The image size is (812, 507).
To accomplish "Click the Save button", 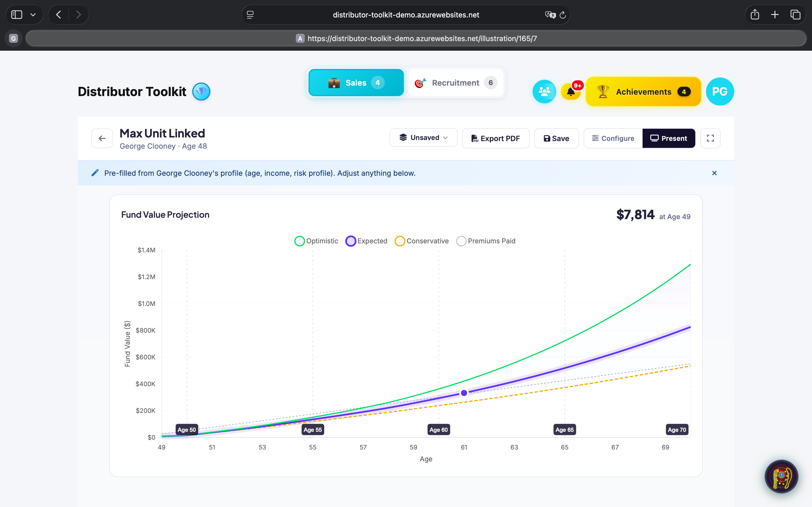I will coord(556,138).
